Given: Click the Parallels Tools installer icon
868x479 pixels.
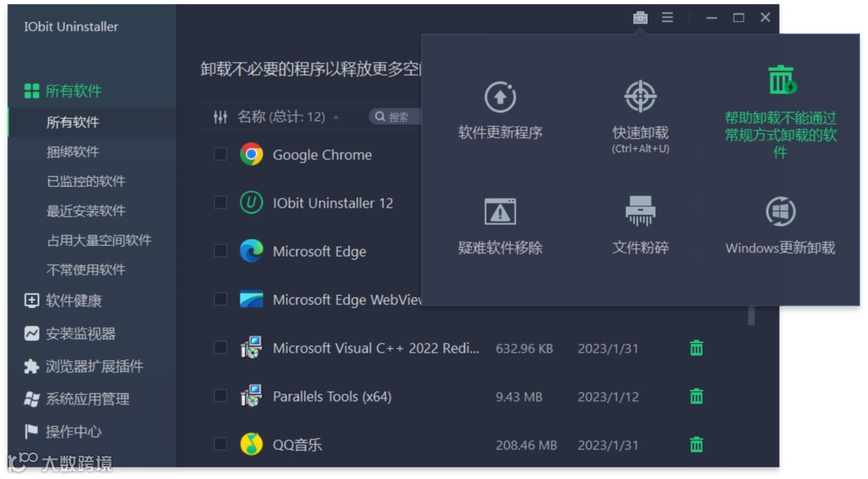Looking at the screenshot, I should coord(252,396).
